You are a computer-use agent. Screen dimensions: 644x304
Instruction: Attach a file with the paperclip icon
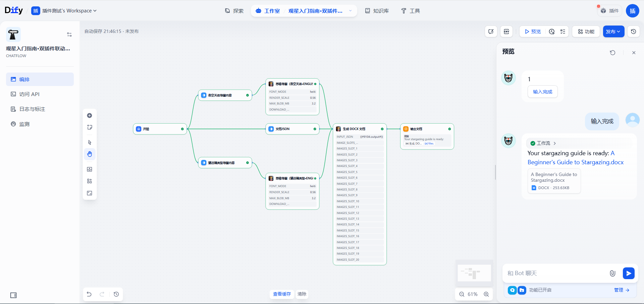click(612, 273)
